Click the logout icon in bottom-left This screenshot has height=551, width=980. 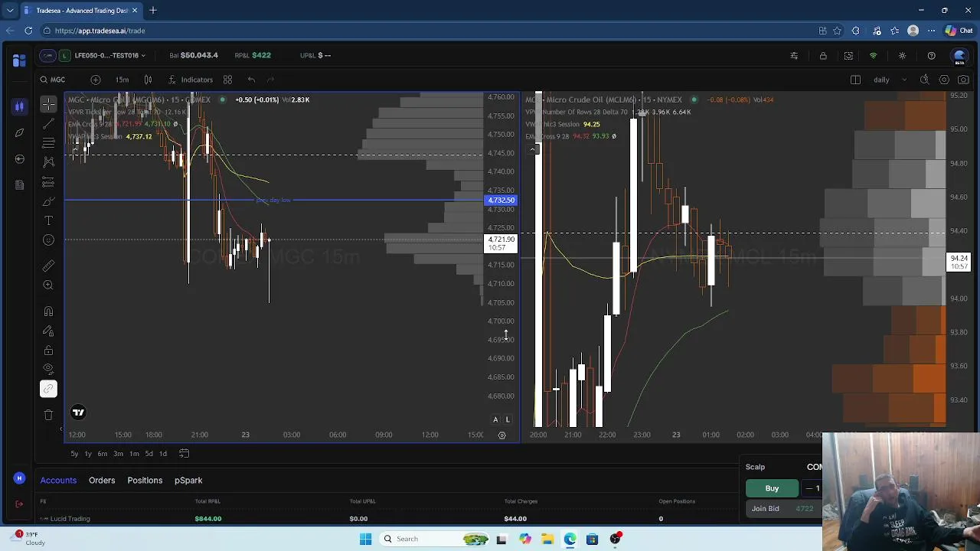(x=19, y=504)
